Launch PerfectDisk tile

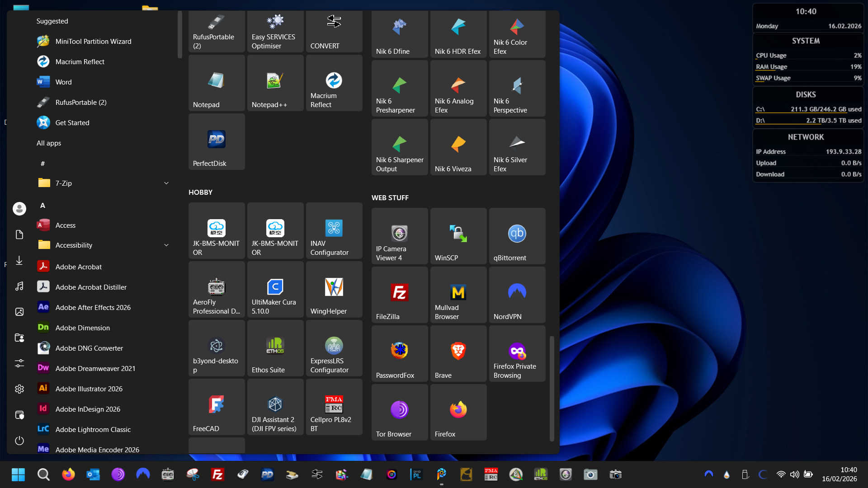[x=216, y=142]
